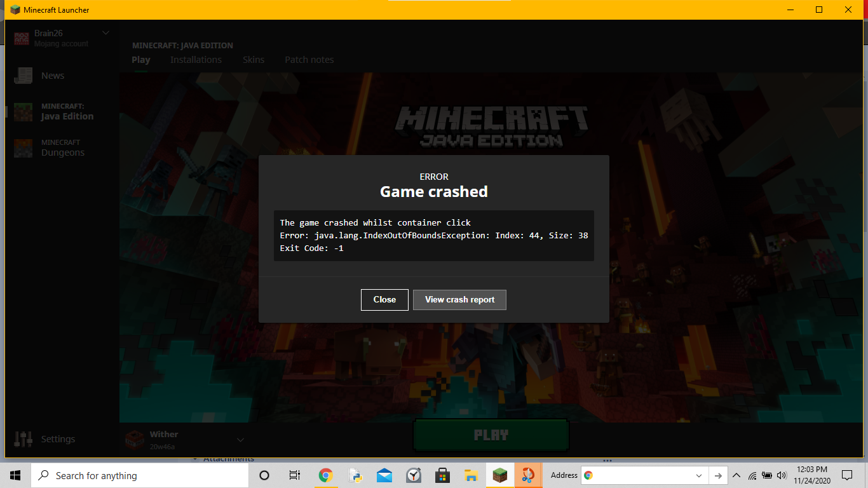868x488 pixels.
Task: Select Minecraft Dungeons sidebar icon
Action: pos(24,148)
